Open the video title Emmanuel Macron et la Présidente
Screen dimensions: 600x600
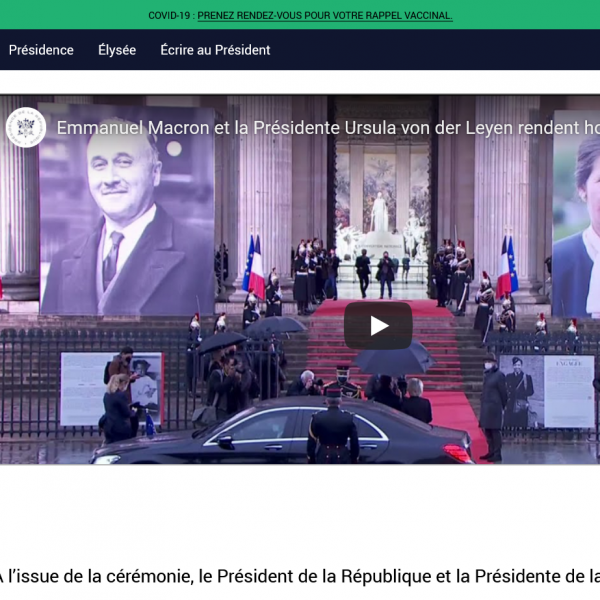[x=328, y=128]
